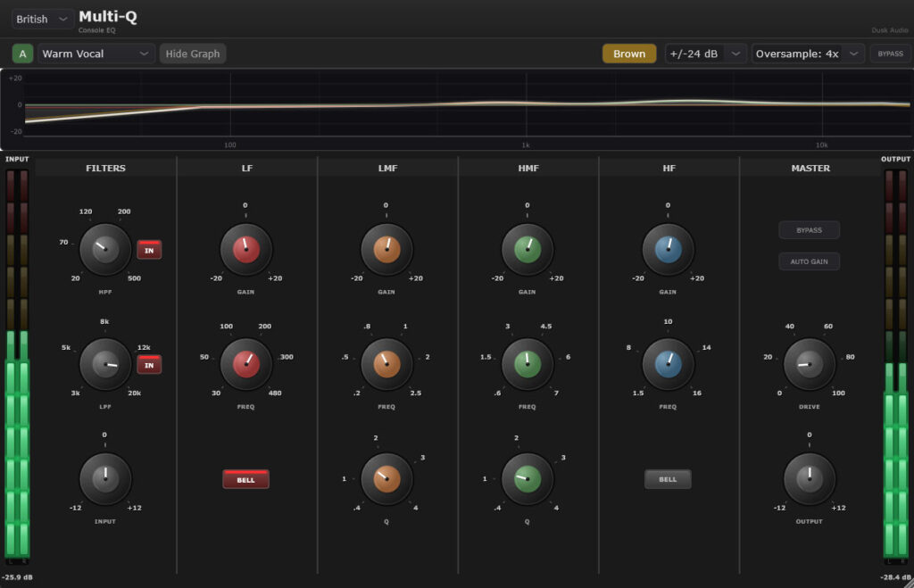Image resolution: width=914 pixels, height=588 pixels.
Task: Click the green HMF Q knob
Action: pyautogui.click(x=528, y=479)
